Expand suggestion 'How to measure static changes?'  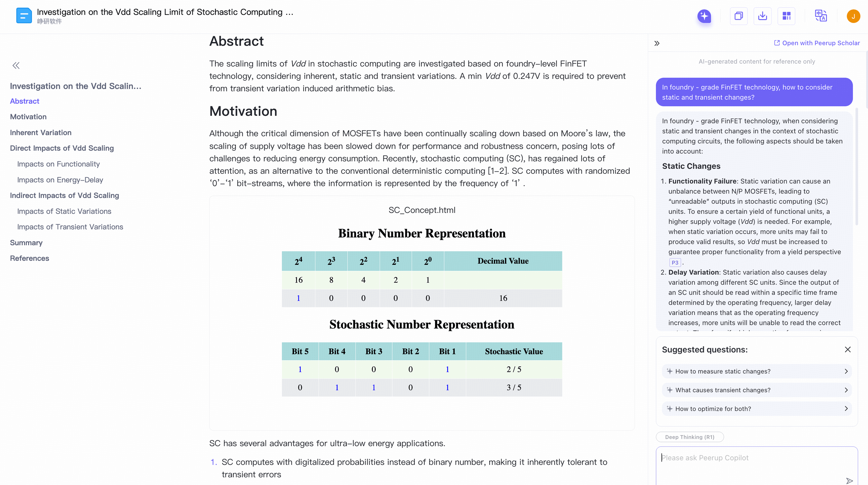point(756,371)
